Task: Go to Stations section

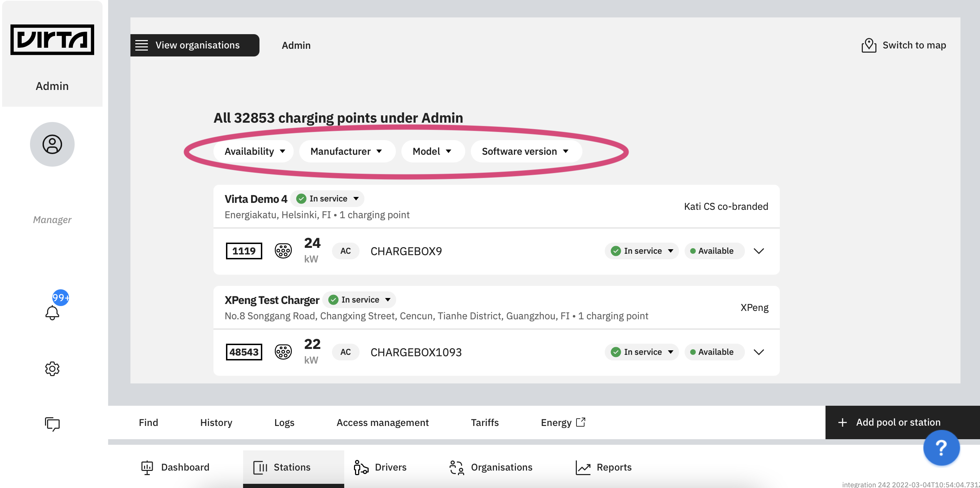Action: tap(293, 467)
